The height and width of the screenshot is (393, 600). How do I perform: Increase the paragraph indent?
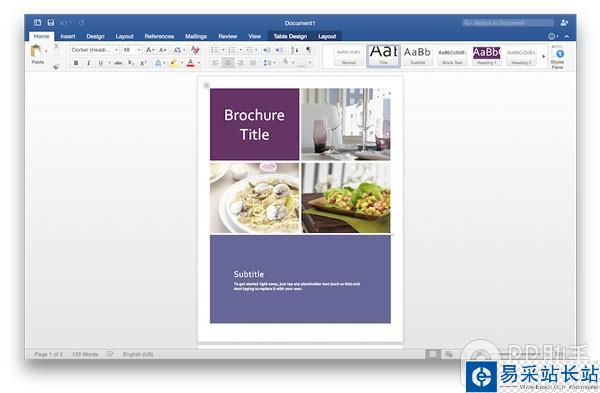point(280,50)
